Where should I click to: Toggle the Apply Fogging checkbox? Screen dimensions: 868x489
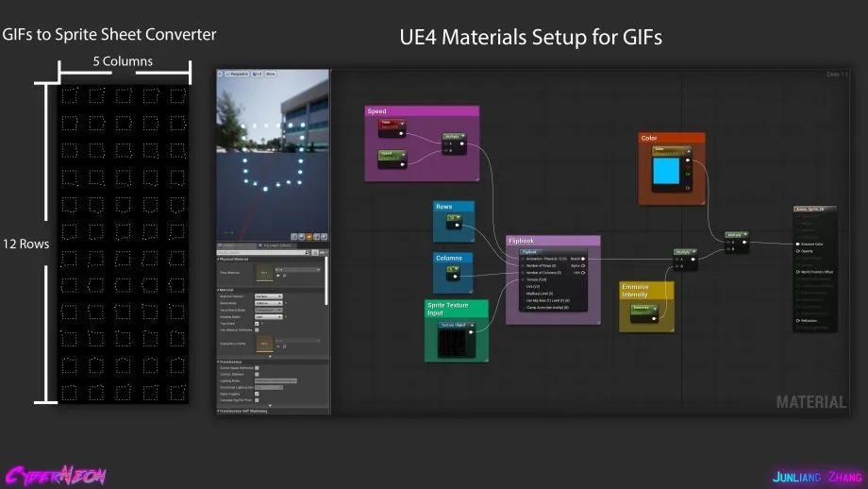pos(257,394)
